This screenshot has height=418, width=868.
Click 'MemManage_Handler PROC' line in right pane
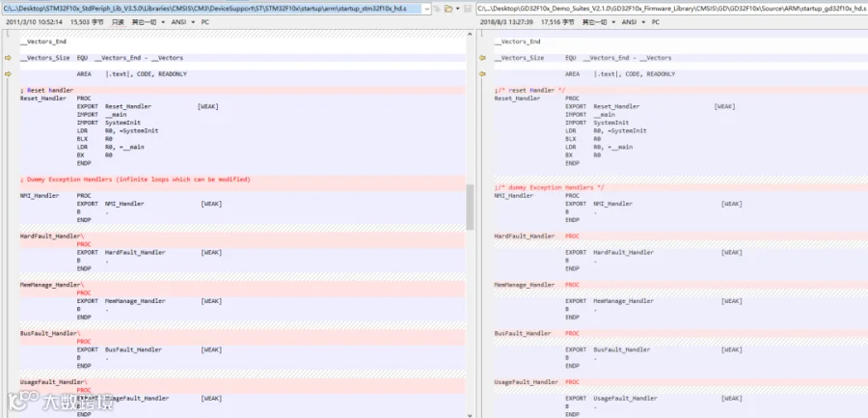[x=536, y=285]
